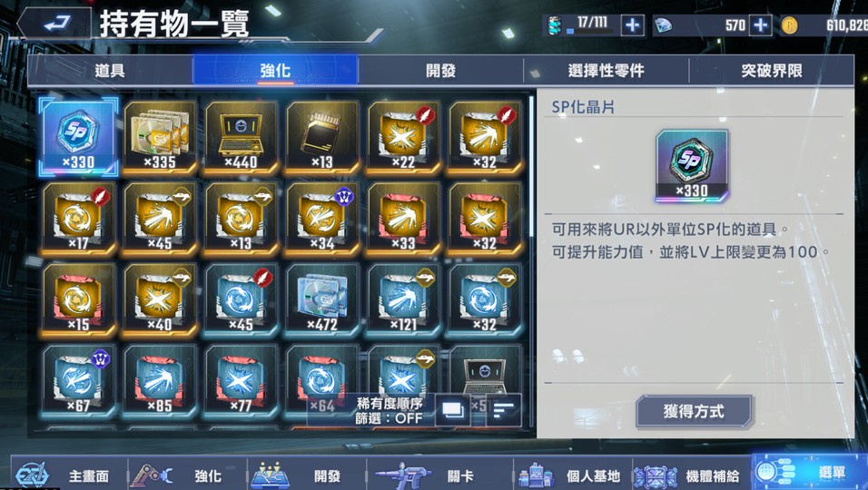
Task: Click the 獲得方式 button
Action: [x=694, y=411]
